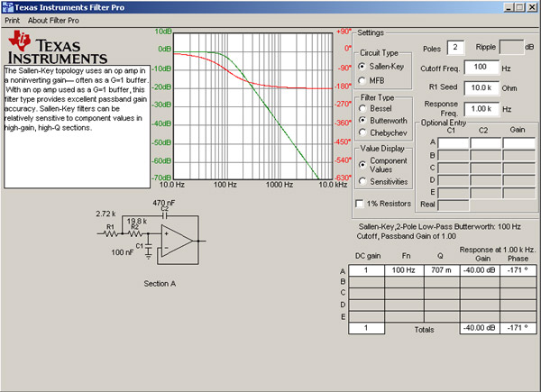Click row A Fn cell 100 Hz

[x=404, y=270]
